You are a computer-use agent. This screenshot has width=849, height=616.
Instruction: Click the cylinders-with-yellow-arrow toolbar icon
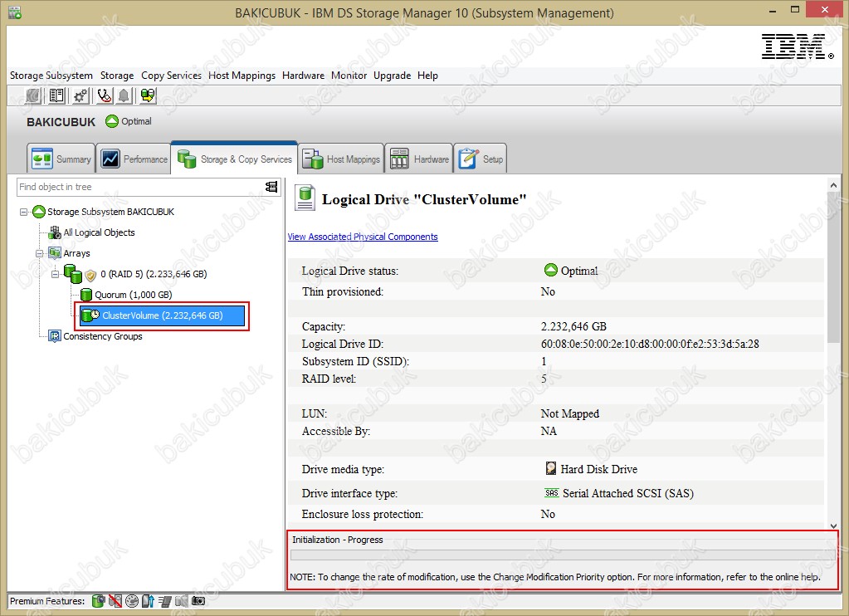pyautogui.click(x=147, y=96)
